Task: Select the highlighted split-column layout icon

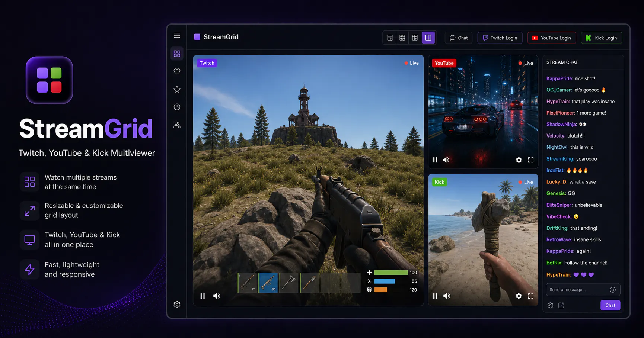Action: [428, 38]
